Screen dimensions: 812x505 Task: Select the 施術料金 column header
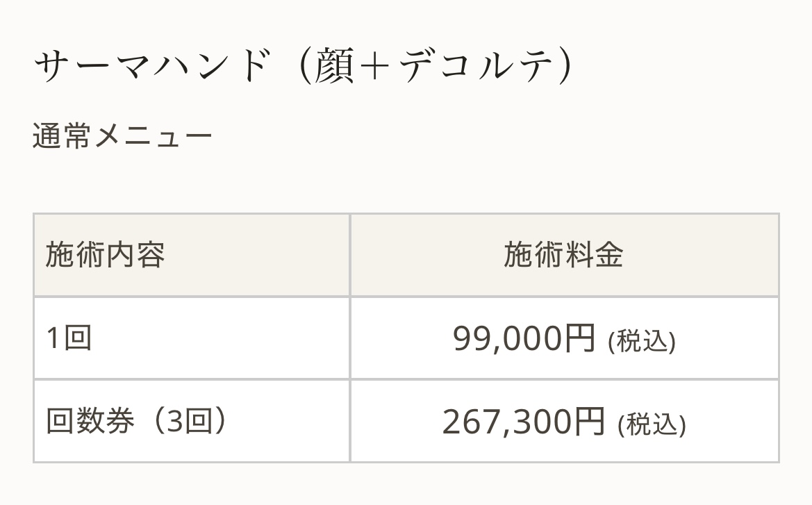point(563,255)
